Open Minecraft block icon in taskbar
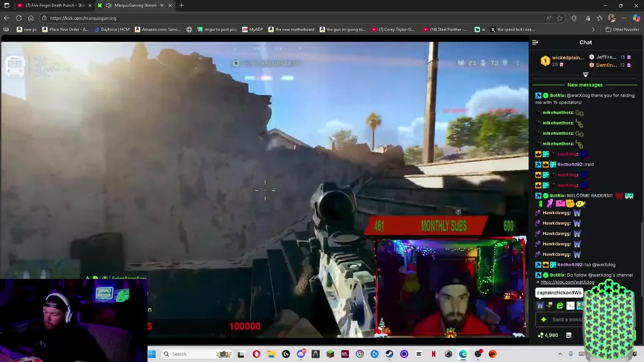This screenshot has height=362, width=644. point(330,354)
